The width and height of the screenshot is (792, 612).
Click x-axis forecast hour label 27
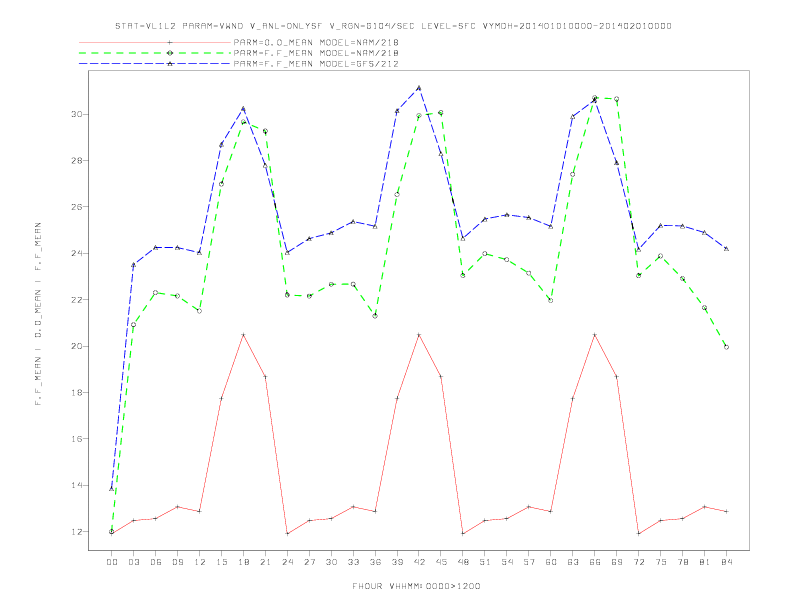point(309,562)
